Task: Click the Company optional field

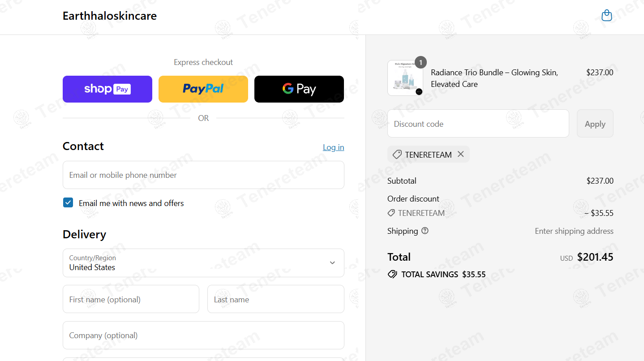Action: pyautogui.click(x=203, y=335)
